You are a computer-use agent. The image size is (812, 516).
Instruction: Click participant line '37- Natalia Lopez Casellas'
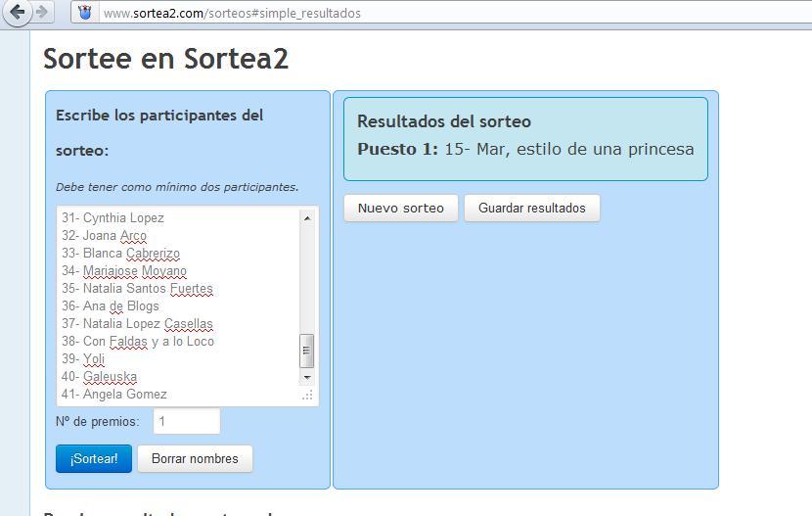click(x=137, y=324)
